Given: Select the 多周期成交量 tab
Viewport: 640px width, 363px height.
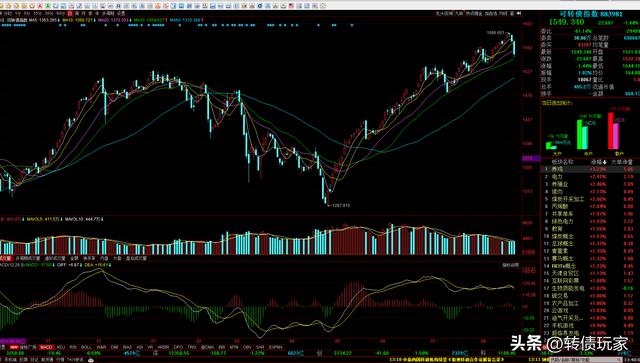Looking at the screenshot, I should click(28, 258).
